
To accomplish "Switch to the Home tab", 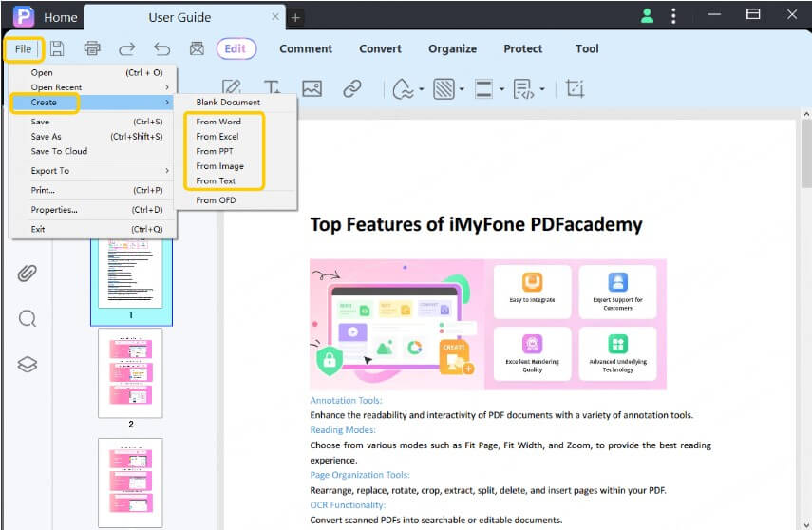I will (x=60, y=18).
